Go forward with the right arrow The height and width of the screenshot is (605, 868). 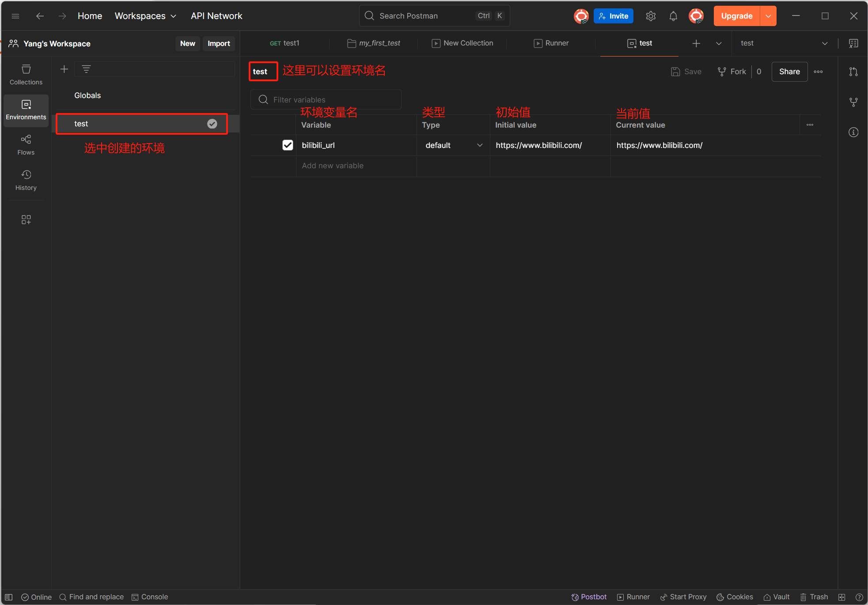click(x=62, y=16)
